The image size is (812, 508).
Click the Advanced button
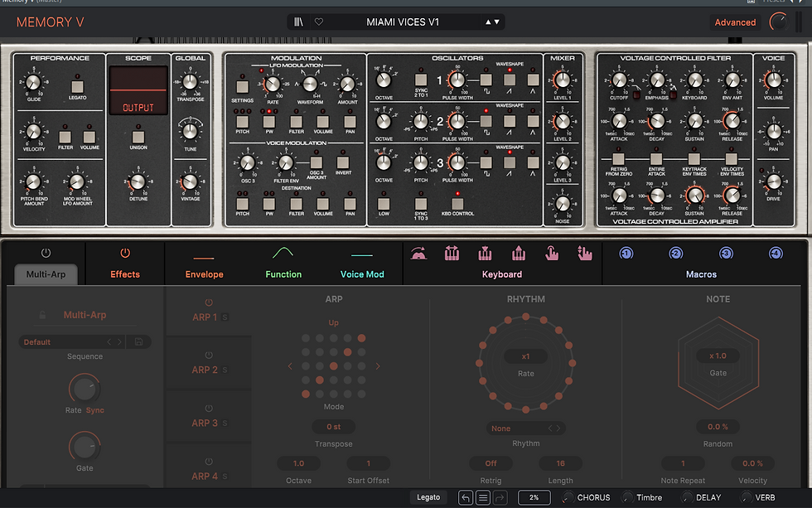tap(735, 22)
